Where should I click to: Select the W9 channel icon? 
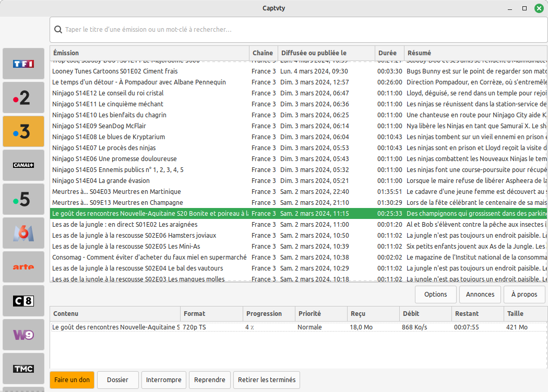coord(23,335)
